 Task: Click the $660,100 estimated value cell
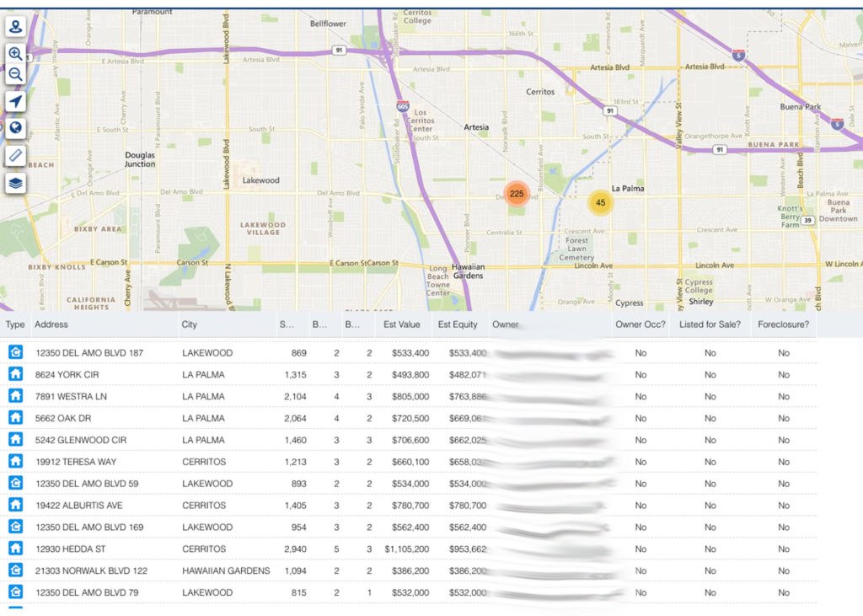pos(410,462)
